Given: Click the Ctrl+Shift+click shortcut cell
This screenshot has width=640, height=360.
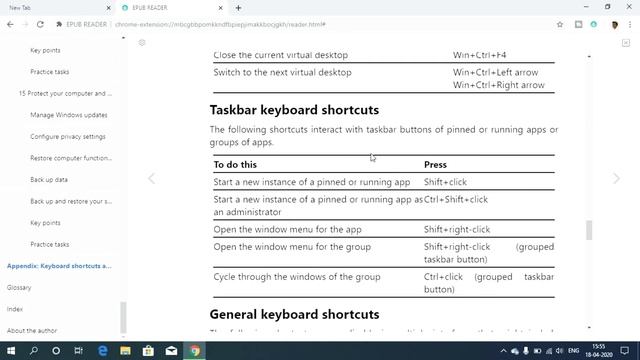Looking at the screenshot, I should pos(456,200).
